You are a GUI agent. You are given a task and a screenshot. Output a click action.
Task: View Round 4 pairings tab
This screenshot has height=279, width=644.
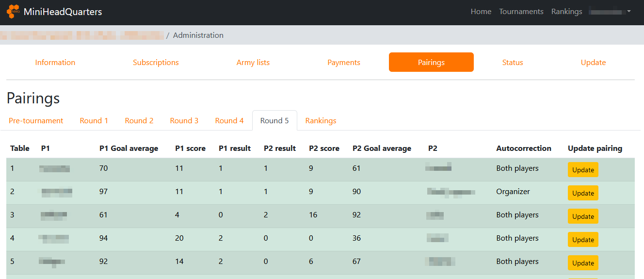[x=229, y=121]
